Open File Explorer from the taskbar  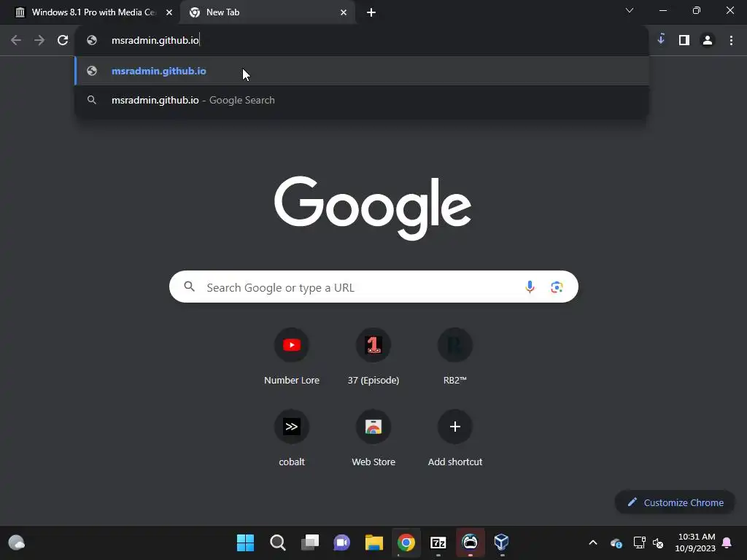374,542
